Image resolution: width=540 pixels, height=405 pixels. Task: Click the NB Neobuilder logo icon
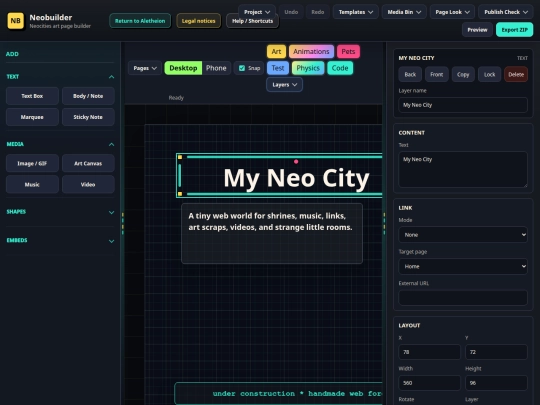pos(15,21)
